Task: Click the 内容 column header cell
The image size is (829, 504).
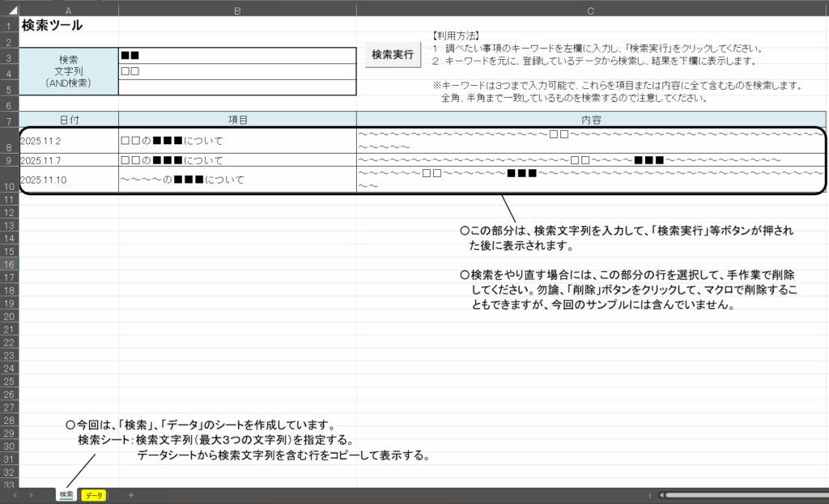Action: pyautogui.click(x=591, y=120)
